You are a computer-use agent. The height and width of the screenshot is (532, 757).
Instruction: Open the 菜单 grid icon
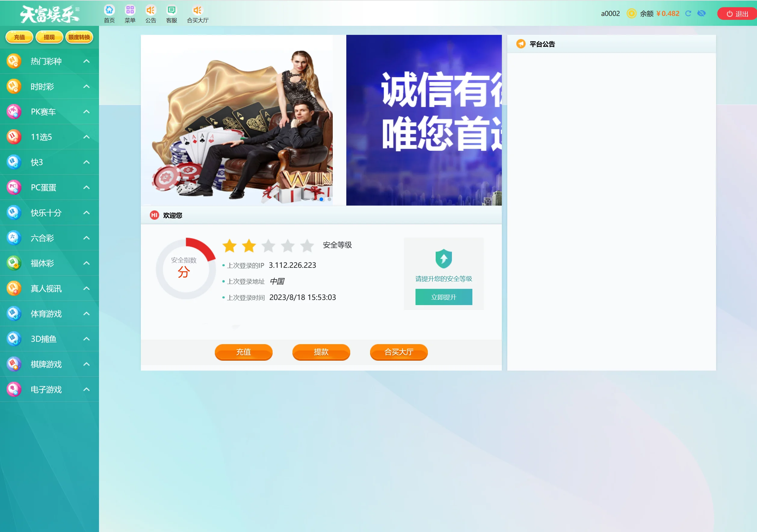130,10
